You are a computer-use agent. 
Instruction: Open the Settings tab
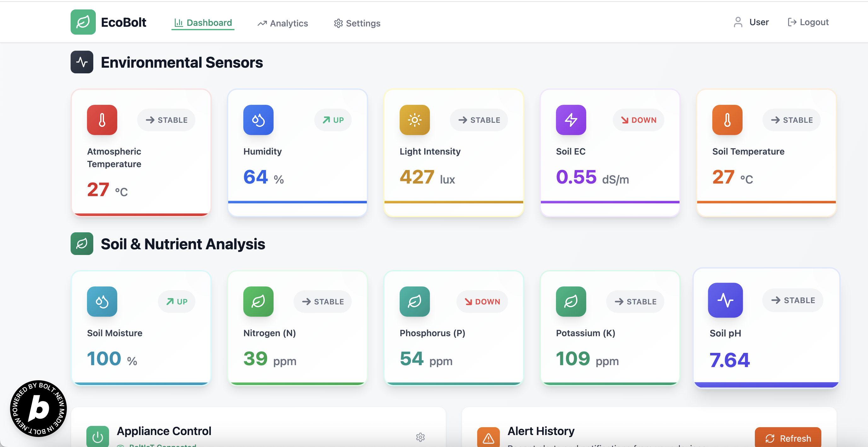357,23
